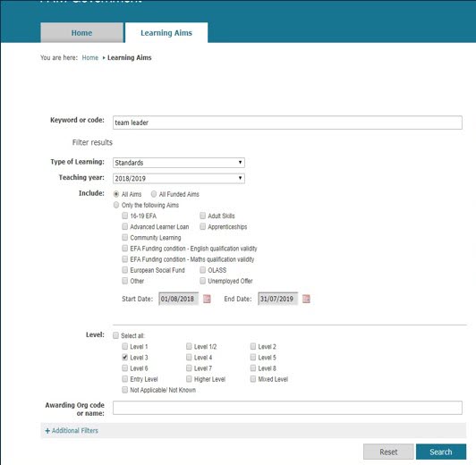Viewport: 476px width, 465px height.
Task: Toggle the Level Select all checkbox
Action: (x=115, y=335)
